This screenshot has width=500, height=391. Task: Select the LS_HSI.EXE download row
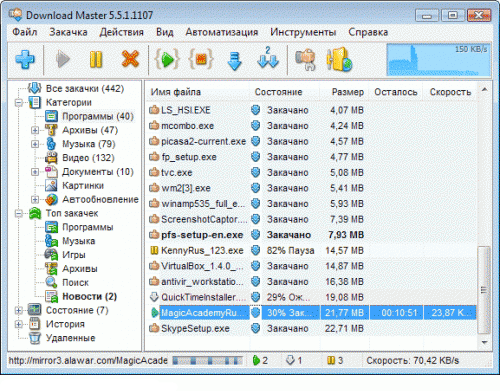(311, 110)
